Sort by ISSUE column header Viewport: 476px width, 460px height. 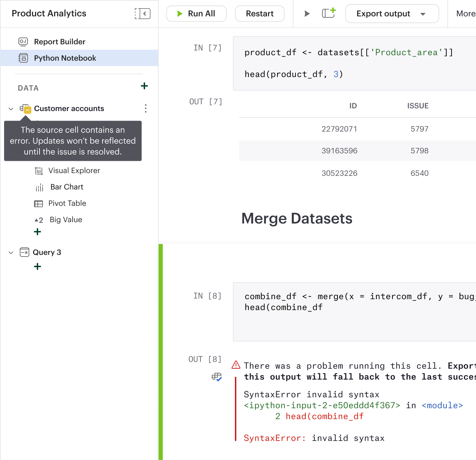[418, 106]
